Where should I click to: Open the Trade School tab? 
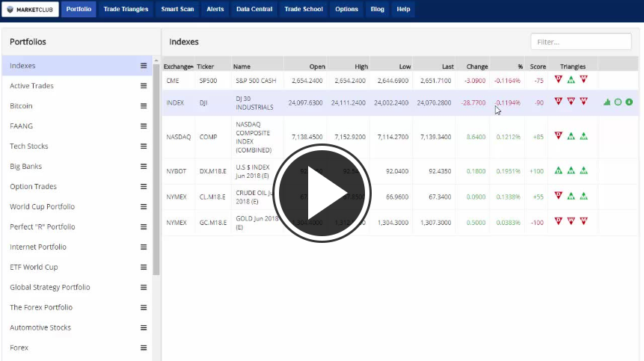(x=304, y=9)
